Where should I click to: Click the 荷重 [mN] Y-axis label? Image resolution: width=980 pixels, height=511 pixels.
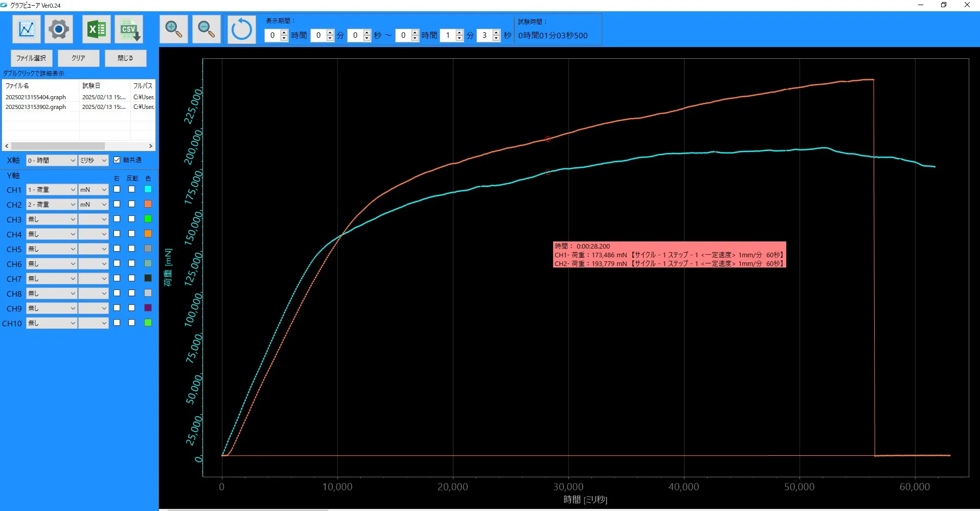pyautogui.click(x=168, y=268)
